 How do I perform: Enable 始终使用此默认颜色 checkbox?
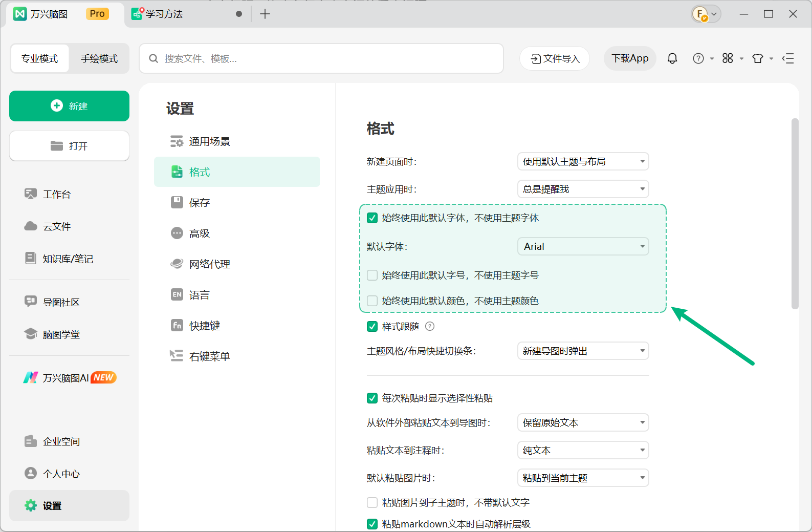[372, 301]
